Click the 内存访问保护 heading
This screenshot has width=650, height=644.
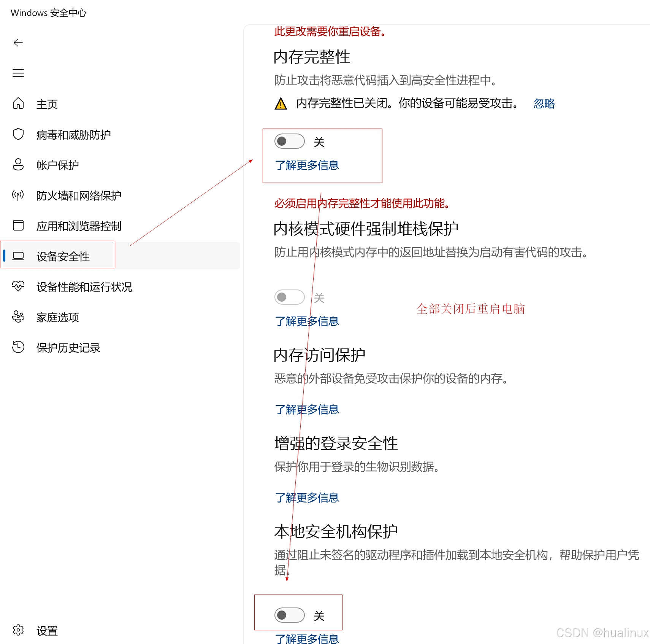pos(319,355)
